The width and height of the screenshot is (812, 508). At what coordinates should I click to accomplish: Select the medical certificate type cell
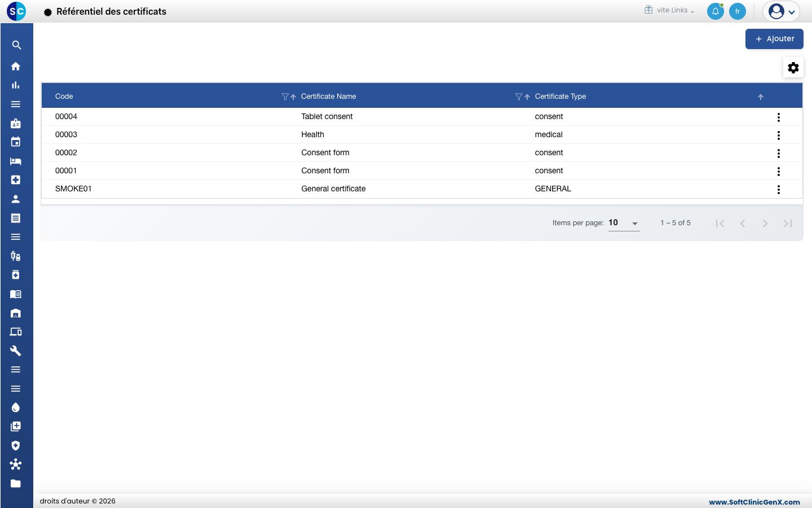click(549, 134)
